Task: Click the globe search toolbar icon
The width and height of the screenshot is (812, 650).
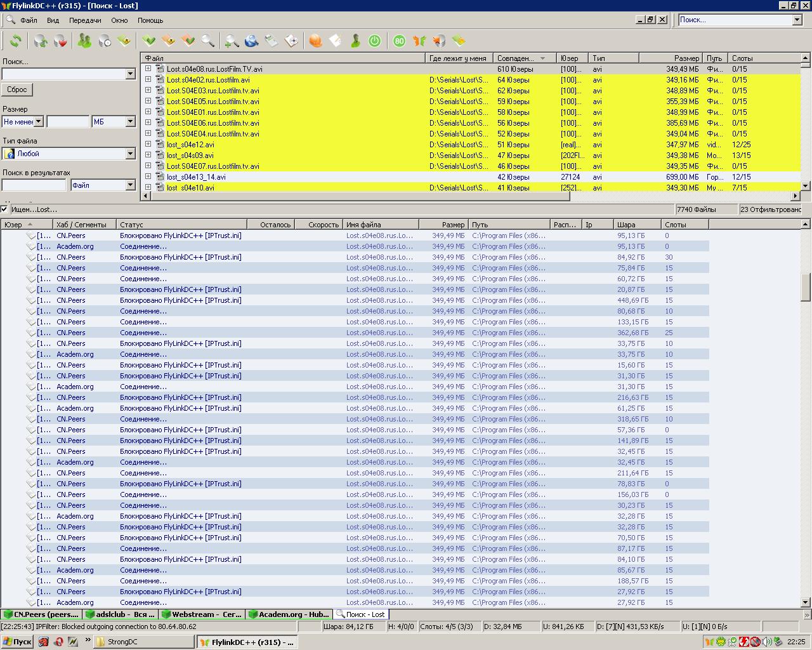Action: click(x=251, y=41)
